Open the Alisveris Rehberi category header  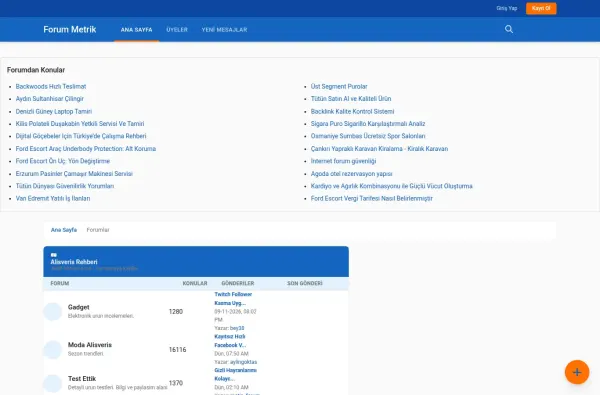[x=74, y=262]
